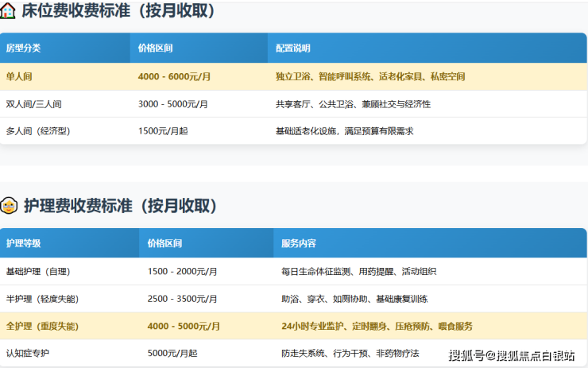Select the 半护理（轻度失能） row label
Screen dimensions: 588x368
42,299
